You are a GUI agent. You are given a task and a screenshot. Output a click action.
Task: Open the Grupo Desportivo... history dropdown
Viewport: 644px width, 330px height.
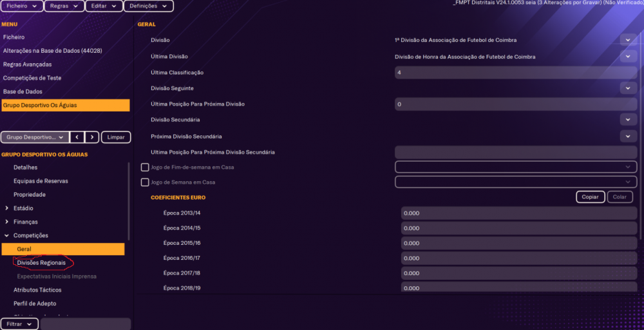point(35,137)
